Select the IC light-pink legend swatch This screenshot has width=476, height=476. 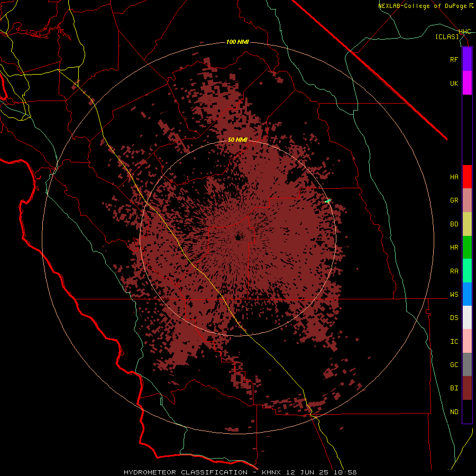tap(467, 341)
